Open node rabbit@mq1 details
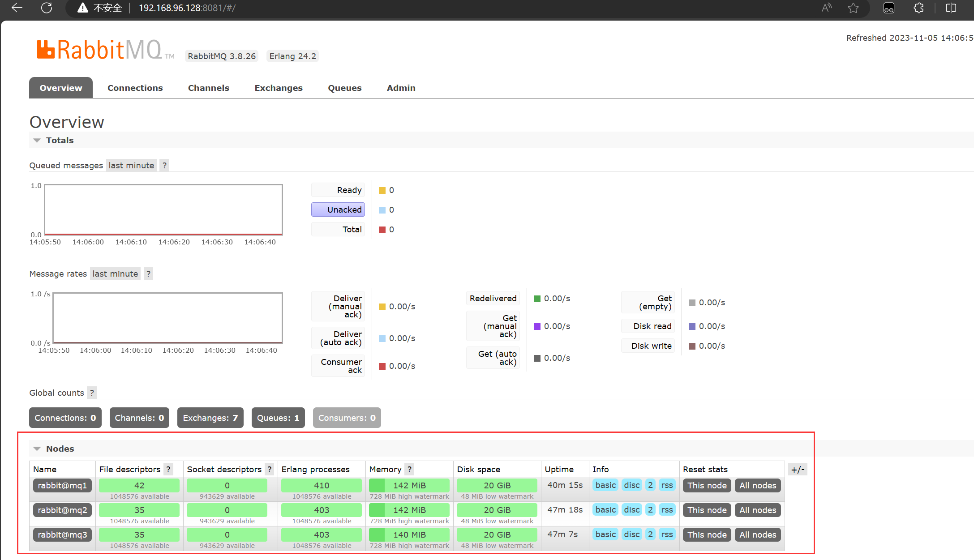 (x=62, y=485)
